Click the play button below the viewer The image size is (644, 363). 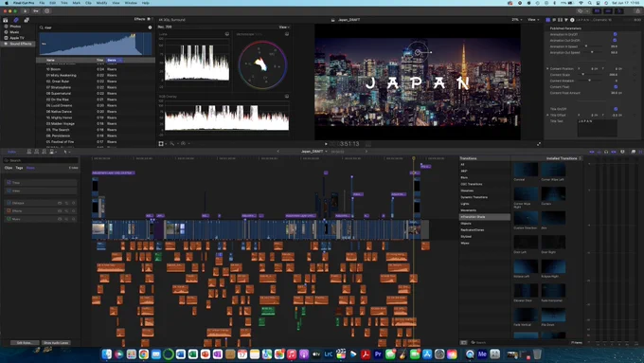pos(326,144)
